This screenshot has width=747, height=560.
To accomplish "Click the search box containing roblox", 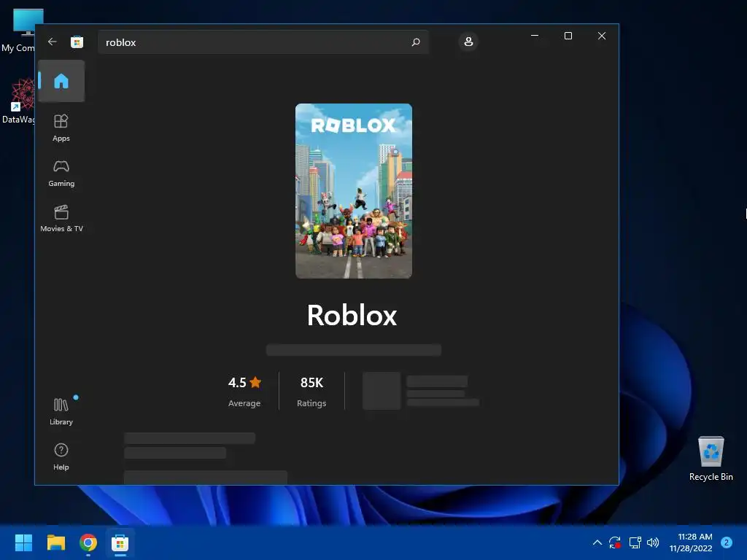I will click(263, 42).
